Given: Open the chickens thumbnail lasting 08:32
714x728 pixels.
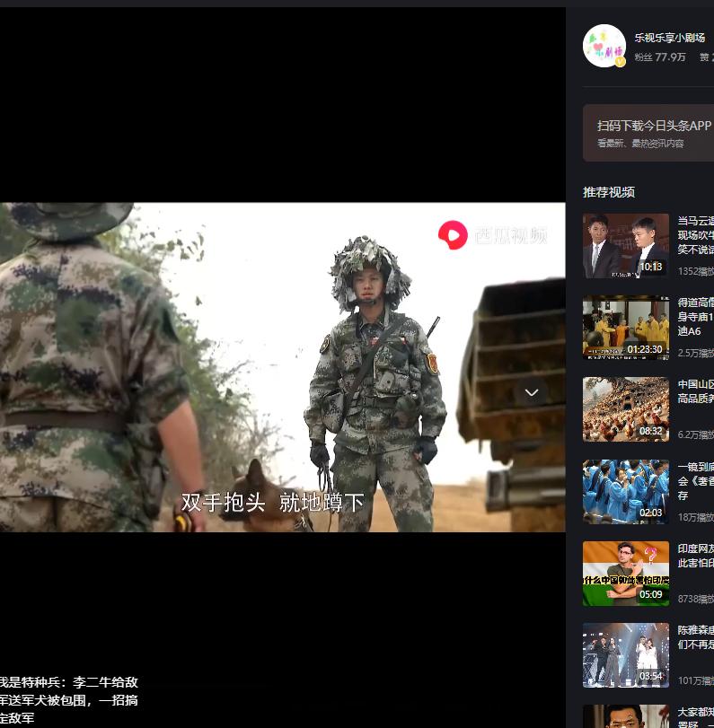Looking at the screenshot, I should tap(626, 409).
